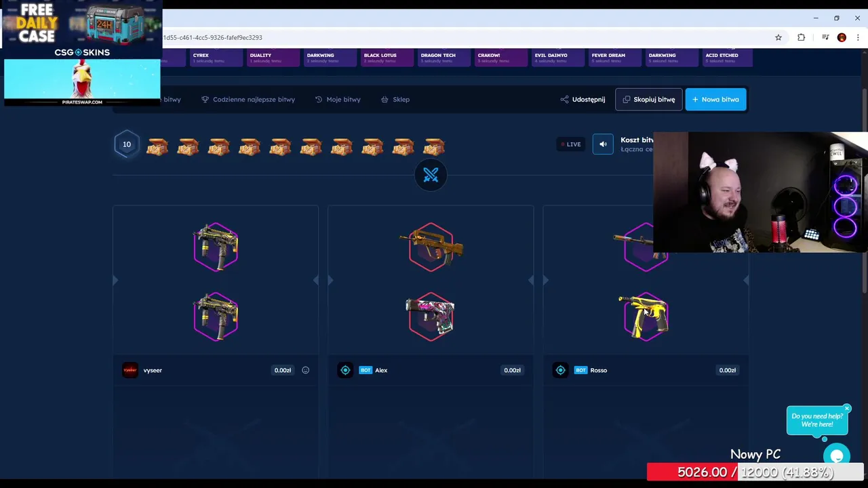Click the Koszt bitwy label
Image resolution: width=868 pixels, height=488 pixels.
[637, 140]
